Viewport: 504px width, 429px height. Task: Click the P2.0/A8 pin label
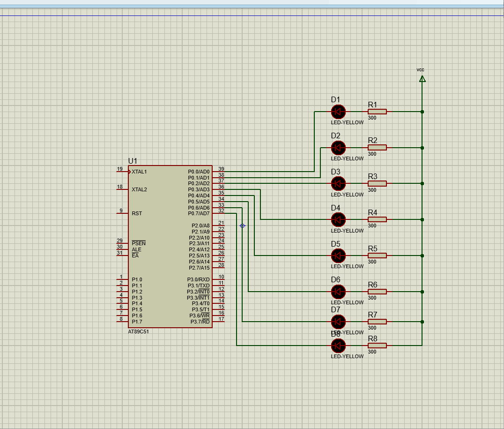pos(200,226)
